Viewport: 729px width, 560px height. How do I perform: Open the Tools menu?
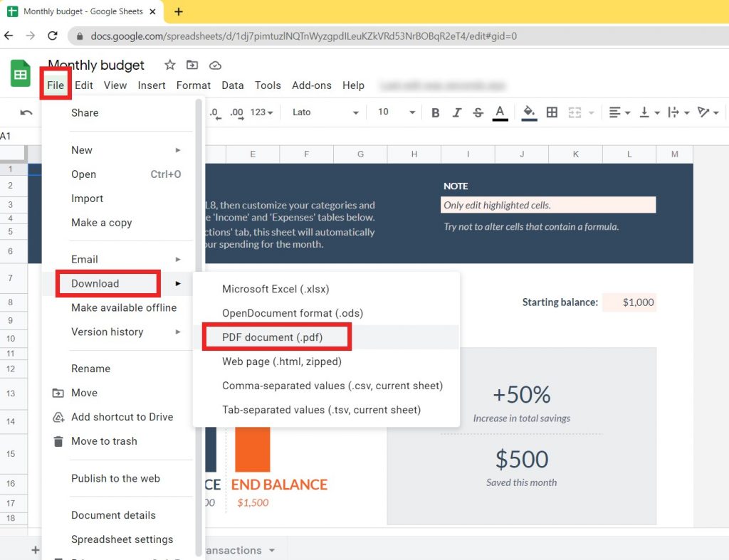(x=268, y=85)
